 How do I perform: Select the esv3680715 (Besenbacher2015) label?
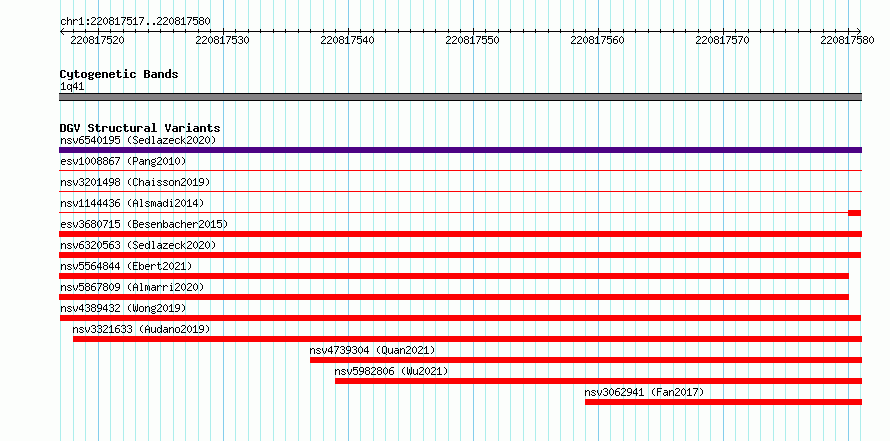pos(144,224)
